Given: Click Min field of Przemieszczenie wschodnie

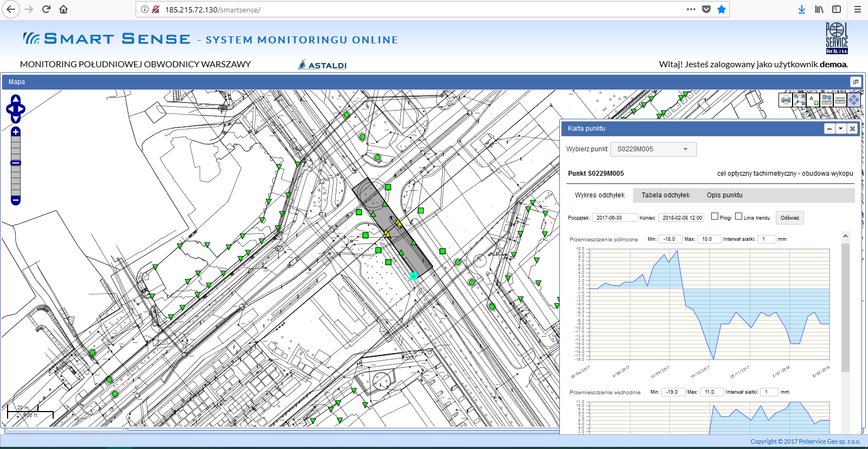Looking at the screenshot, I should (x=673, y=392).
